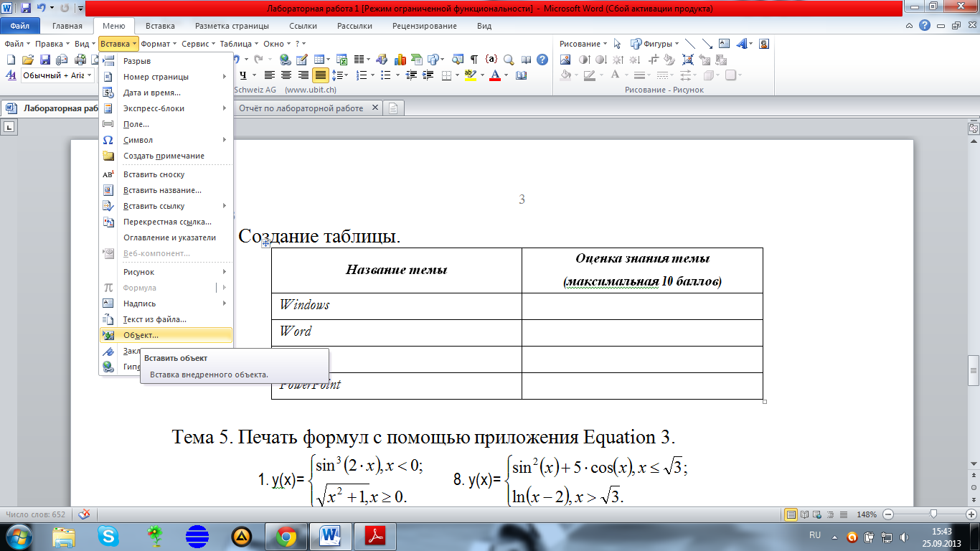The height and width of the screenshot is (551, 980).
Task: Click the Save icon in the classic toolbar
Action: pyautogui.click(x=44, y=60)
